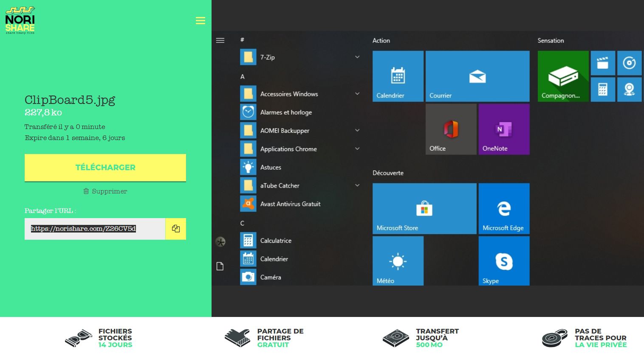Open the Astuces lightbulb icon
Viewport: 644px width, 356px height.
pos(248,167)
